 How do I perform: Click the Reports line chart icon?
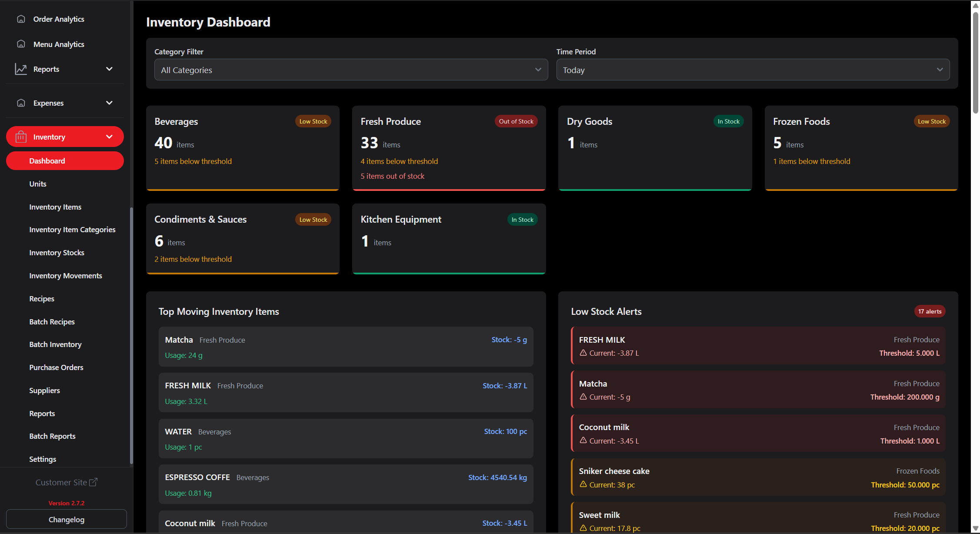(21, 69)
